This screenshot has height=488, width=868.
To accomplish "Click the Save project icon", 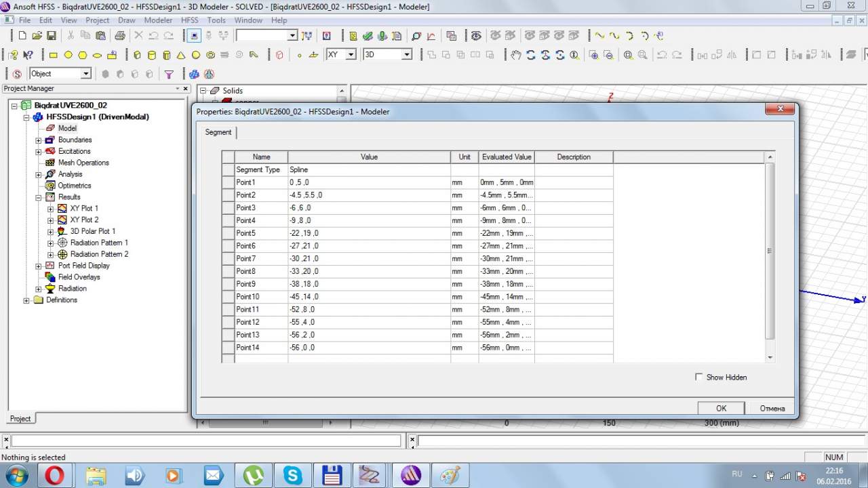I will click(52, 36).
